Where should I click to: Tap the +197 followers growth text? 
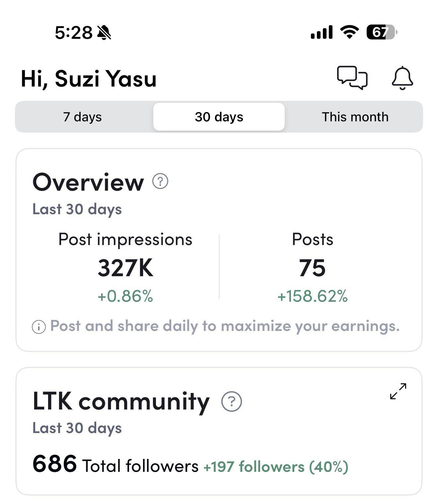pyautogui.click(x=276, y=467)
